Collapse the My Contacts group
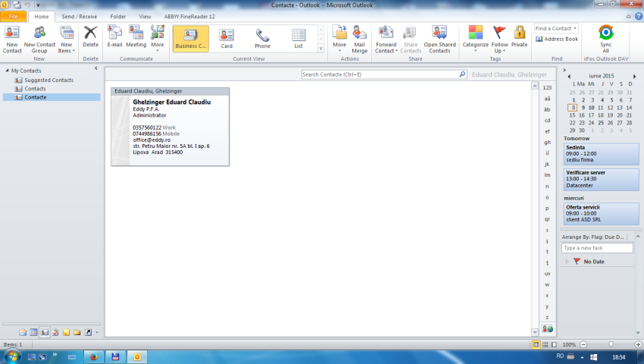 click(7, 71)
